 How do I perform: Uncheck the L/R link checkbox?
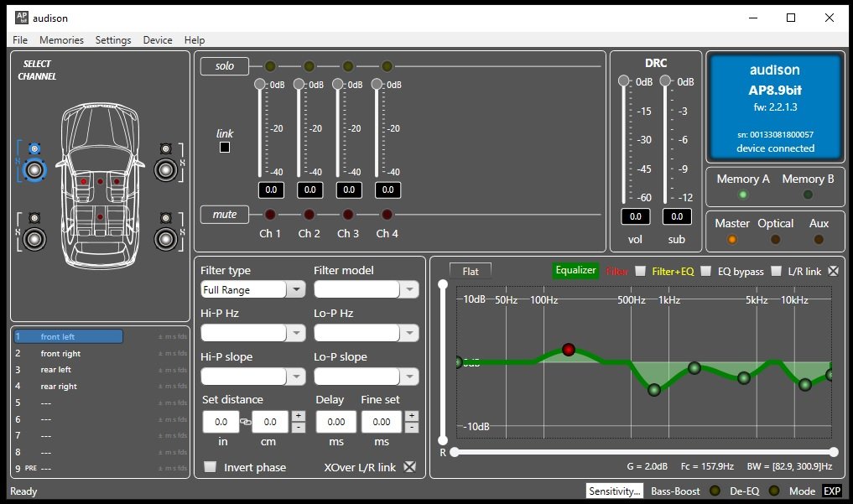(833, 271)
